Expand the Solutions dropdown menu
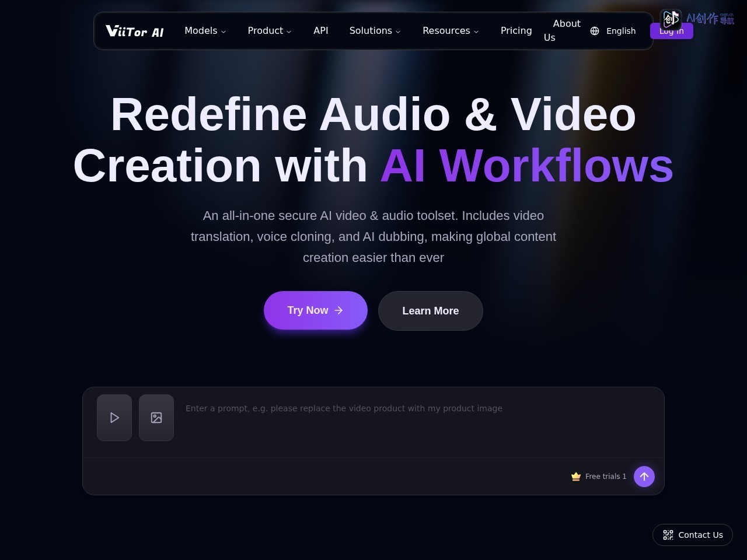The width and height of the screenshot is (747, 560). (x=375, y=31)
